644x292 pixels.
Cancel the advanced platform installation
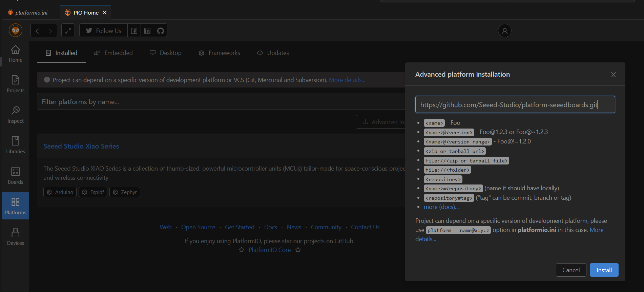click(x=571, y=270)
